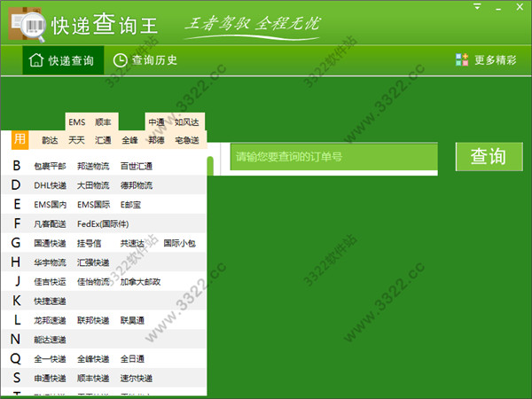Select 顺丰 in the common couriers
Image resolution: width=532 pixels, height=399 pixels.
pyautogui.click(x=103, y=121)
